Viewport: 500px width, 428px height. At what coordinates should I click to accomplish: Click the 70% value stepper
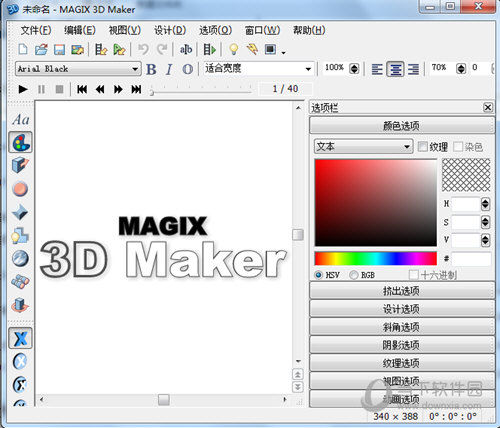(x=461, y=69)
